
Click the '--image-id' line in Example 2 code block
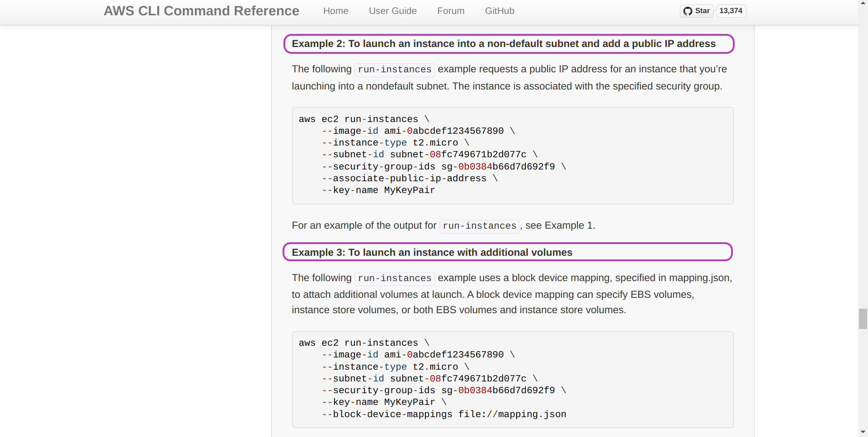point(418,131)
